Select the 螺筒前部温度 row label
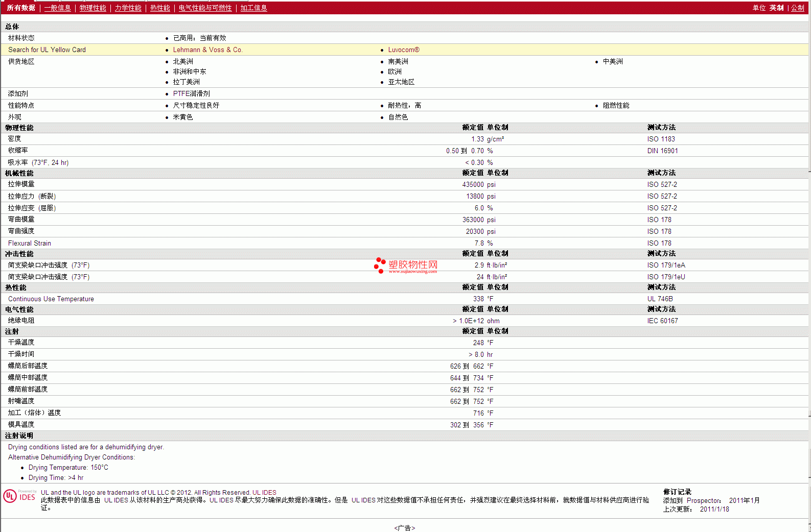 click(x=28, y=390)
